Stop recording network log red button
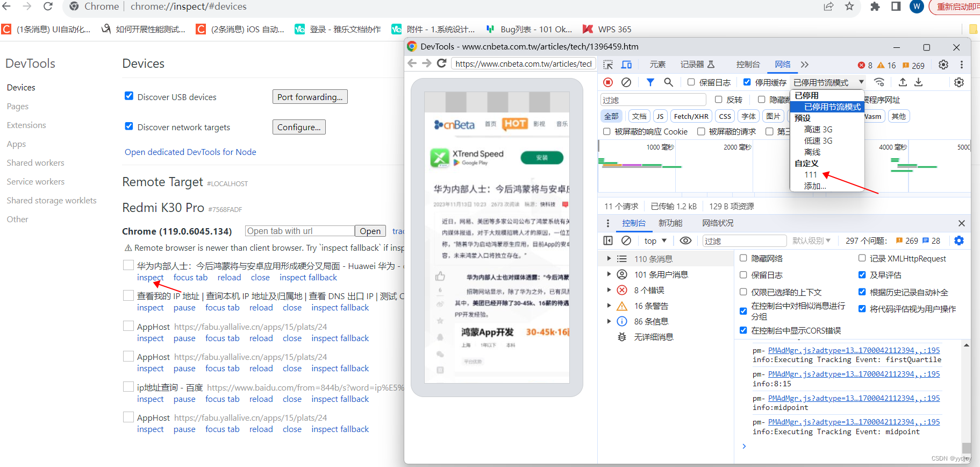980x467 pixels. point(608,82)
